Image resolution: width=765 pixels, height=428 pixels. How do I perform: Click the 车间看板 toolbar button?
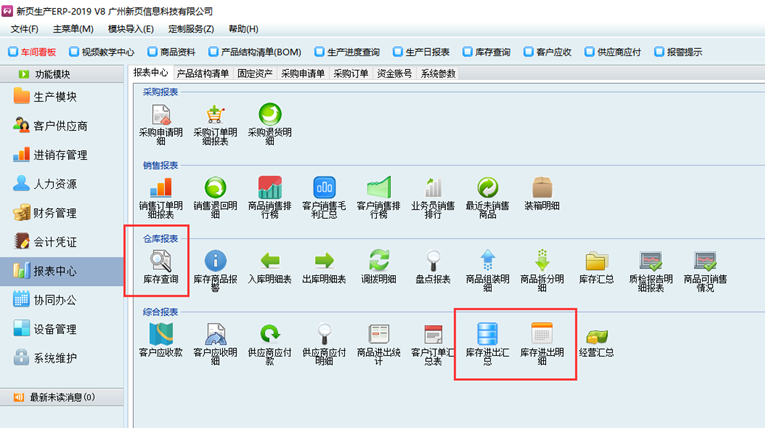coord(33,52)
